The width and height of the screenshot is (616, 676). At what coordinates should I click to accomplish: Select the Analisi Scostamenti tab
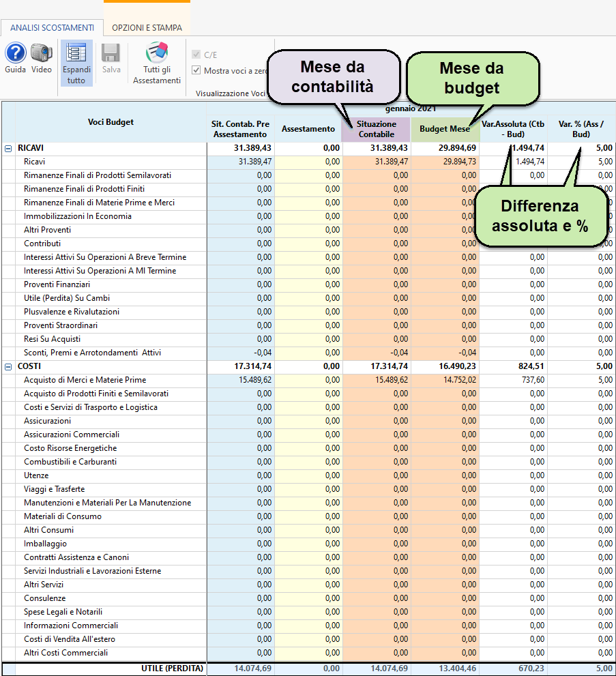point(52,28)
